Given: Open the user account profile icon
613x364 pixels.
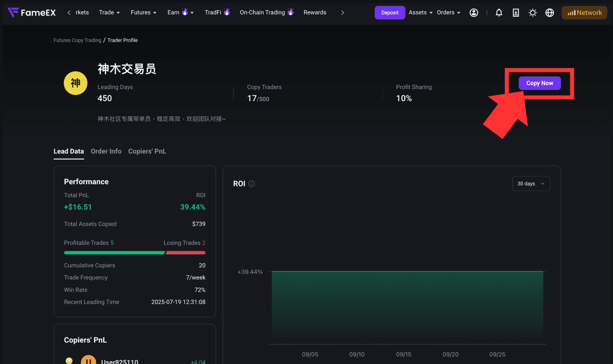Looking at the screenshot, I should pos(474,12).
